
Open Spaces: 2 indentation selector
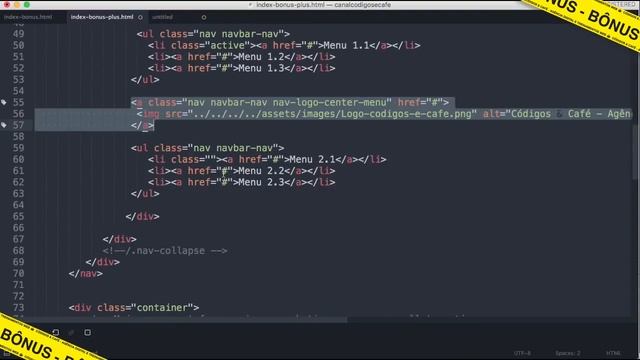click(x=567, y=353)
